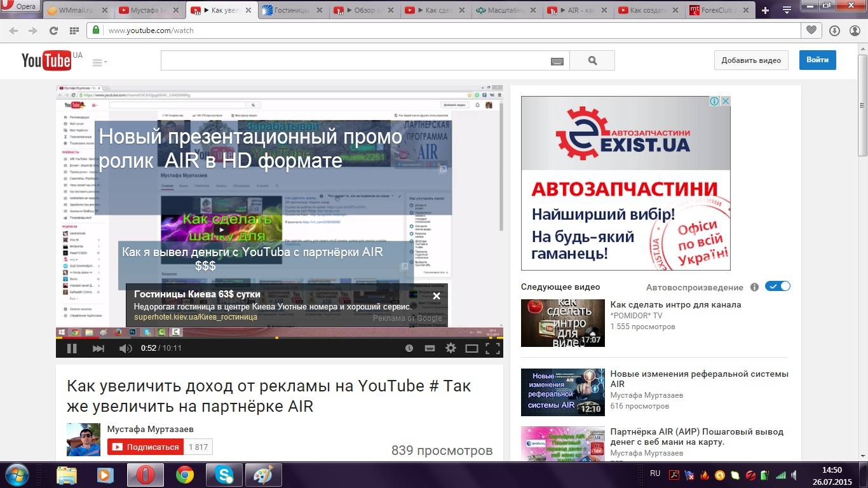Open Paint from taskbar
This screenshot has height=488, width=868.
point(263,475)
